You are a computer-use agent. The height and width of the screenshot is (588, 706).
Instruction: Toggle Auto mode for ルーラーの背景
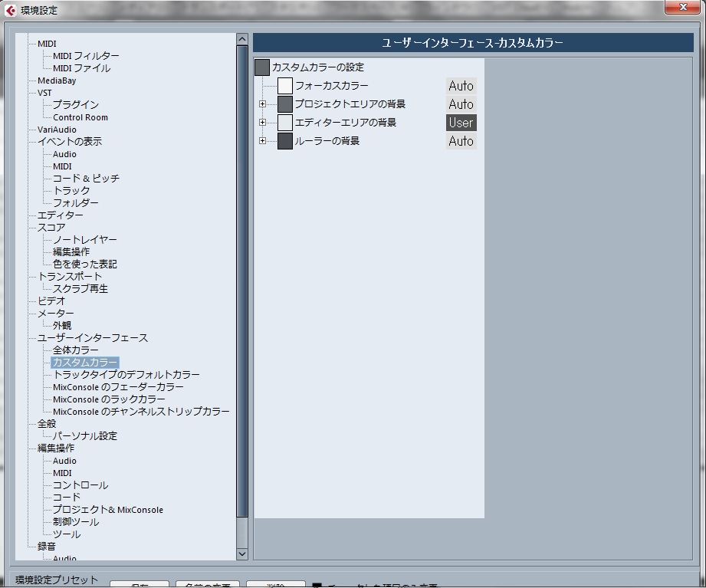[461, 141]
